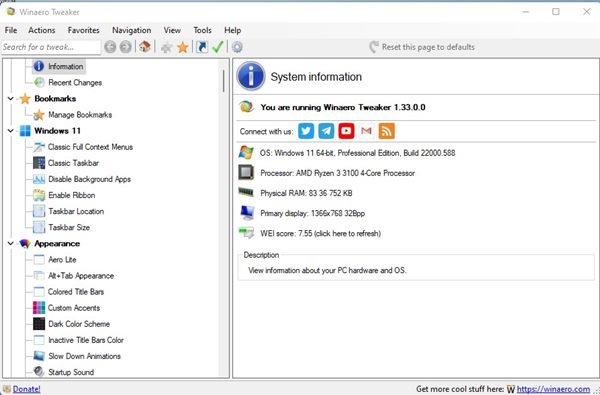Click the Dark Color Scheme icon
Image resolution: width=600 pixels, height=395 pixels.
(39, 324)
